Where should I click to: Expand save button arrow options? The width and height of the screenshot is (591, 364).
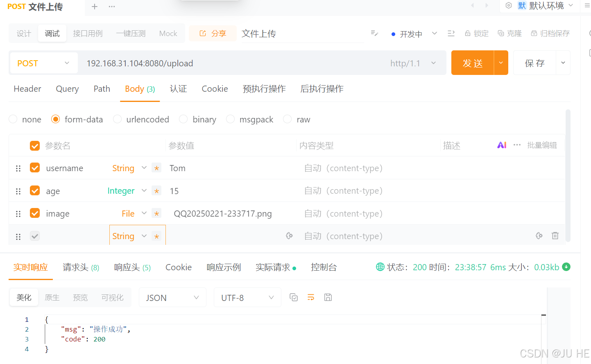pos(563,63)
